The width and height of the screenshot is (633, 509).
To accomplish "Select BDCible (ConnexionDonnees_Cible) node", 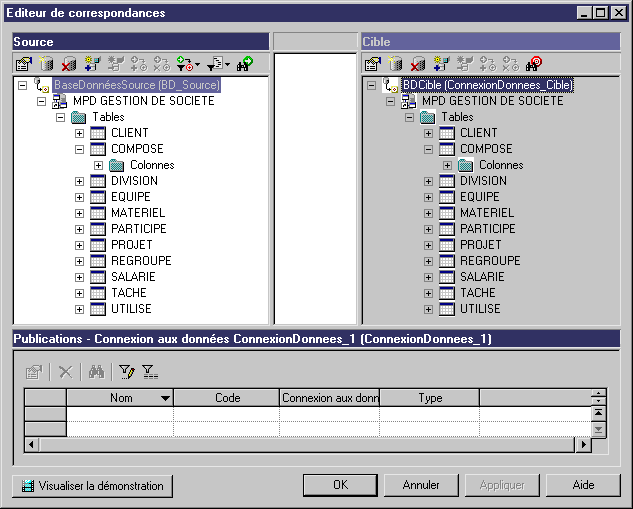I will [x=488, y=85].
